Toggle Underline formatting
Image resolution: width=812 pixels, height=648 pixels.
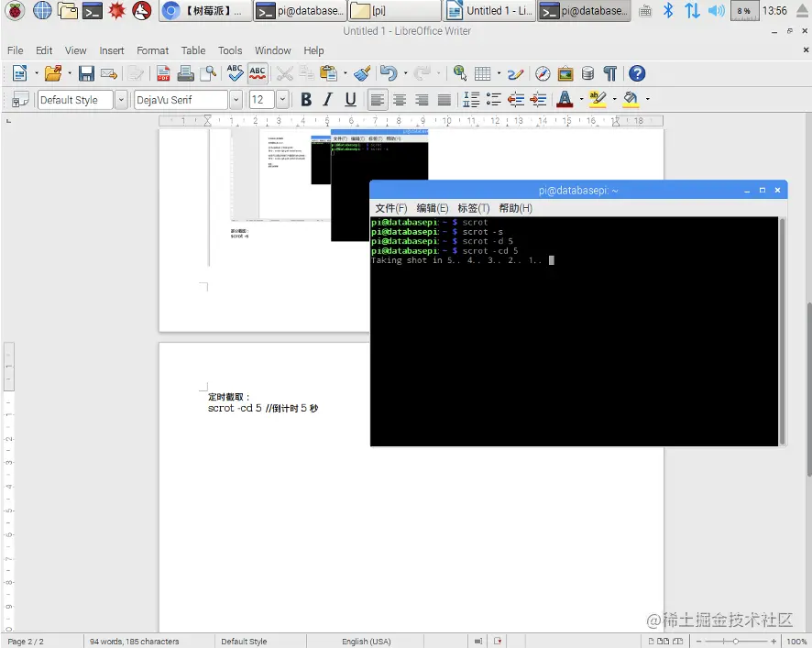tap(351, 100)
